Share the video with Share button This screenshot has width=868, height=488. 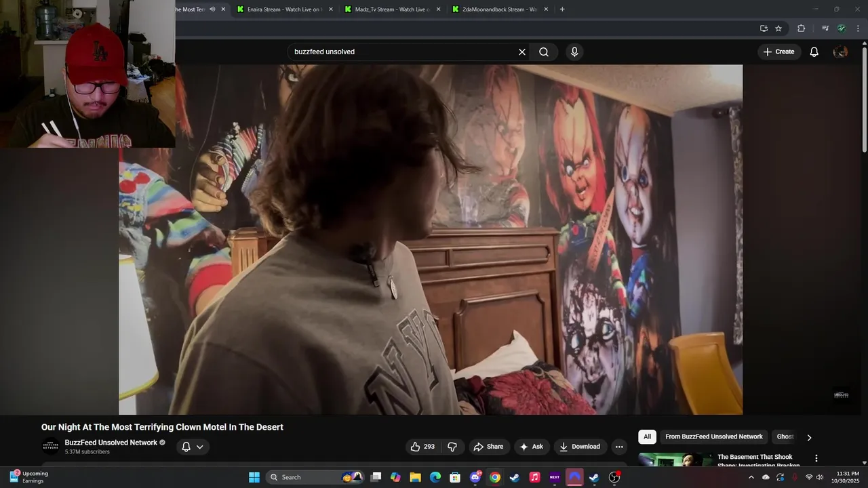488,447
